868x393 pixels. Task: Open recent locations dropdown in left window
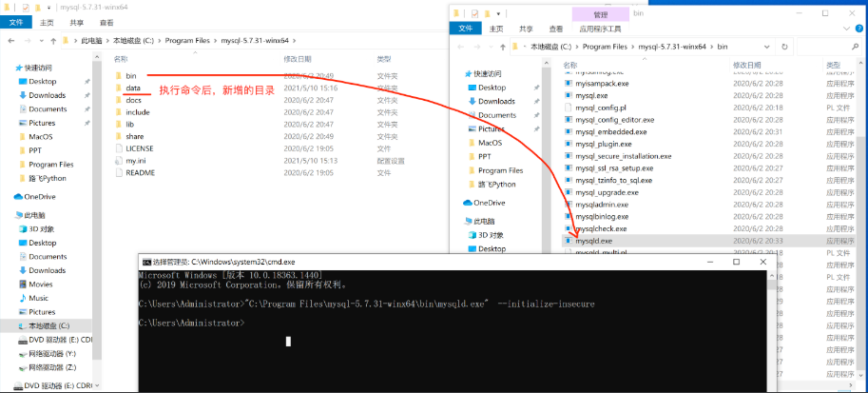(41, 41)
